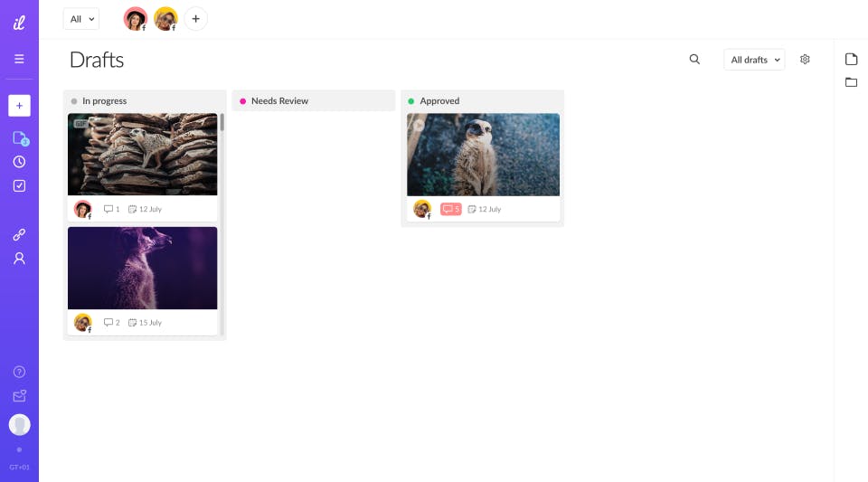This screenshot has width=868, height=482.
Task: Click the user avatar in sidebar
Action: coord(19,425)
